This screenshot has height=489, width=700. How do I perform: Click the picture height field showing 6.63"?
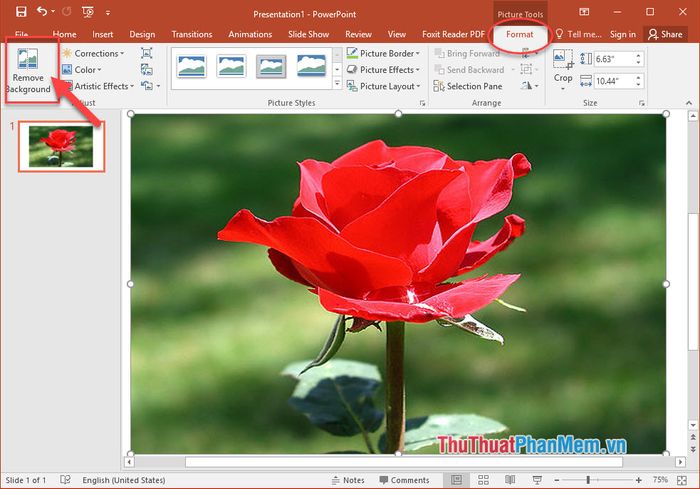pyautogui.click(x=615, y=59)
